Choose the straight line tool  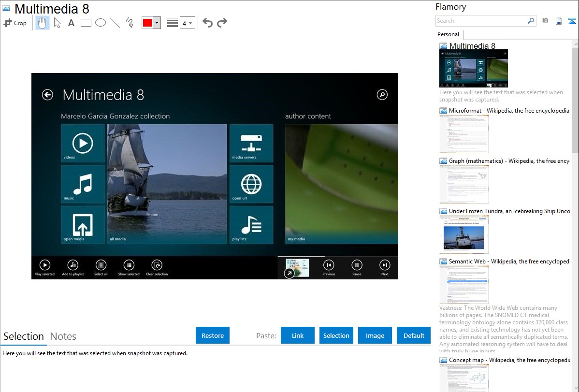(115, 23)
